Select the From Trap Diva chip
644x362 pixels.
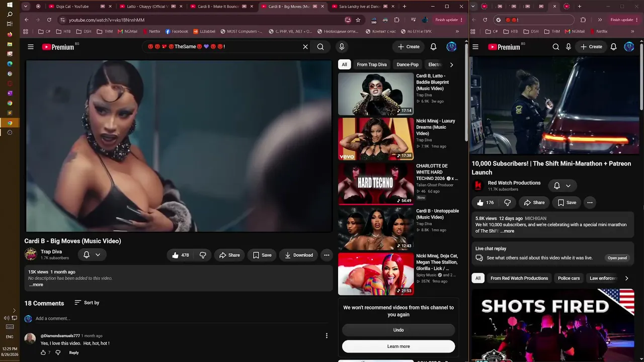(x=372, y=64)
